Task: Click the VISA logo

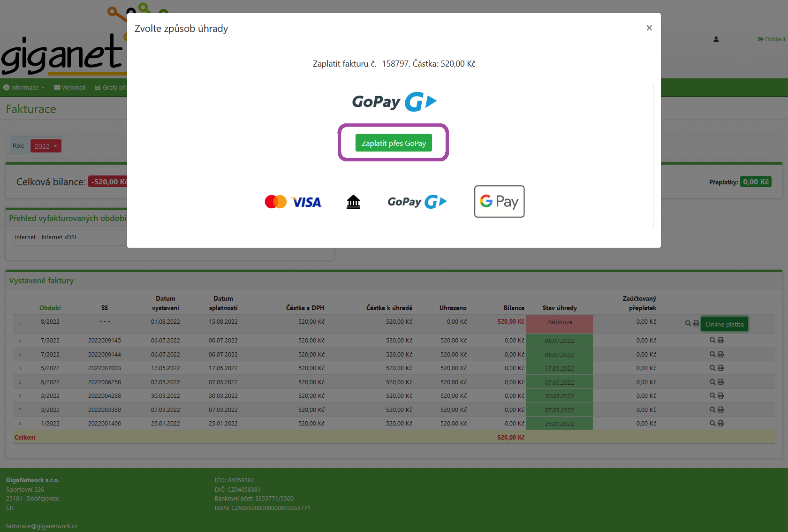Action: coord(307,202)
